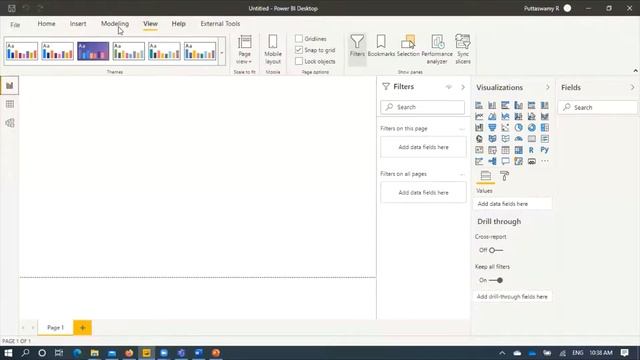Switch to Data view in left sidebar

coord(9,104)
